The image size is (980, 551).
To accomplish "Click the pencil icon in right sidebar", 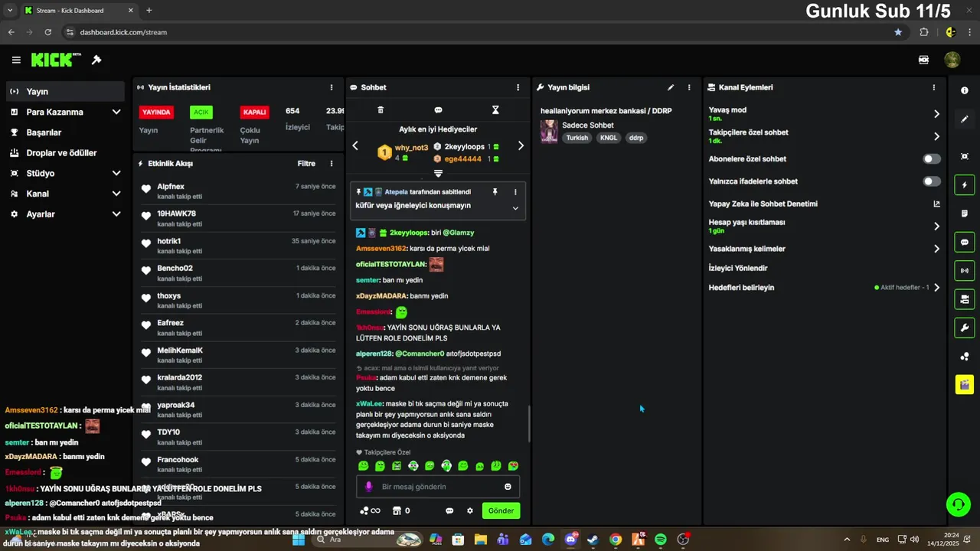I will 964,119.
